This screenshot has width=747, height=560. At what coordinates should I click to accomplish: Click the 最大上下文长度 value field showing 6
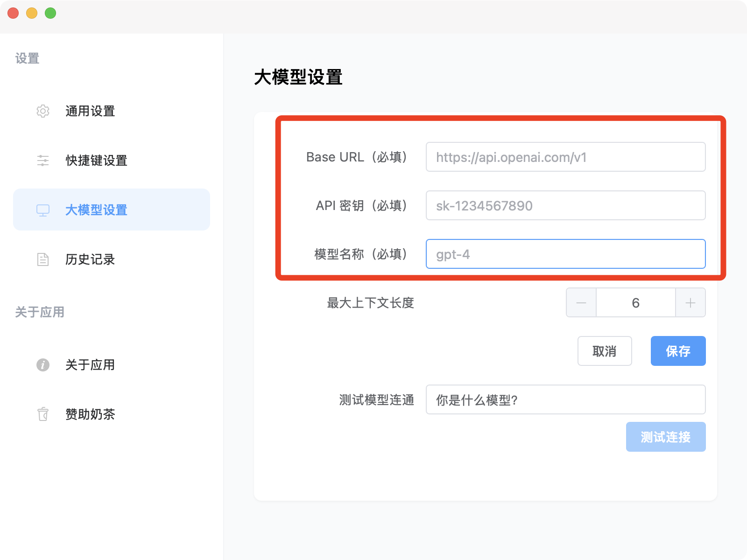(x=636, y=302)
